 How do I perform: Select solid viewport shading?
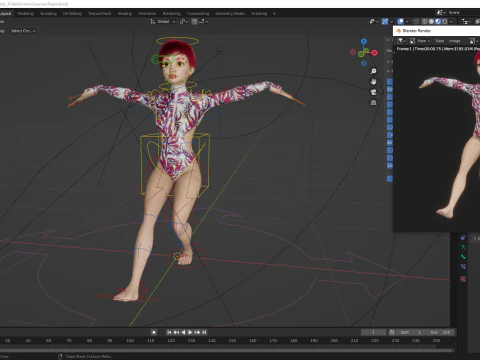point(431,21)
